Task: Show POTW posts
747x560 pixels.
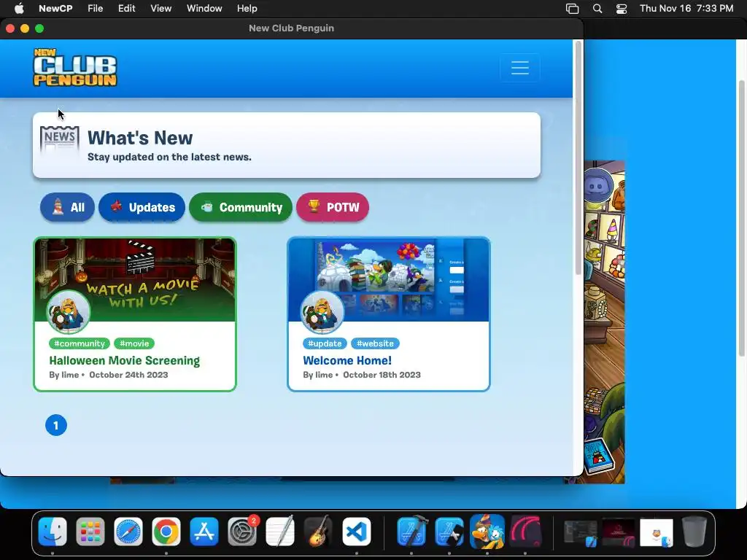Action: [x=333, y=207]
